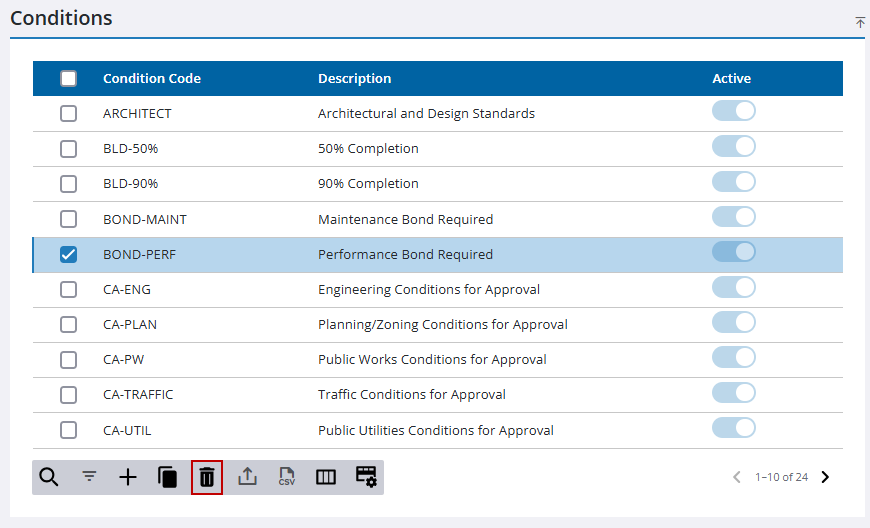Open the search magnifier tool
This screenshot has height=528, width=870.
(49, 477)
